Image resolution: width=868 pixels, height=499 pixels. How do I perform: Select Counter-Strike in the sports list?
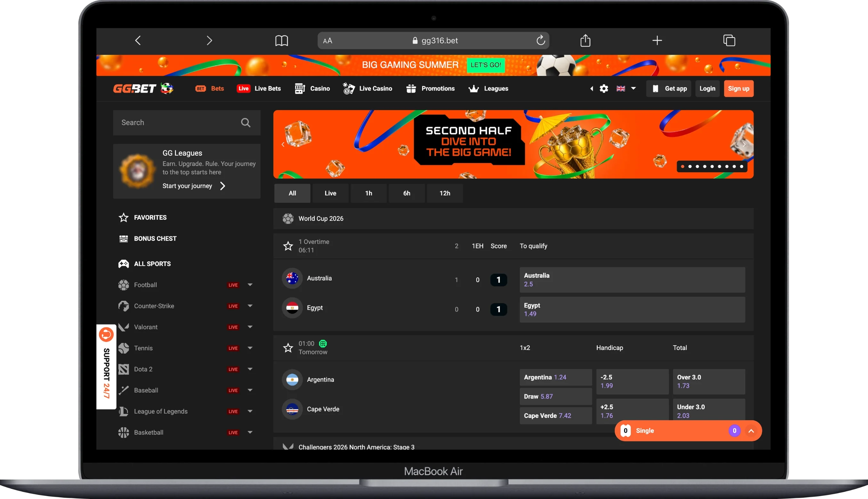tap(154, 306)
